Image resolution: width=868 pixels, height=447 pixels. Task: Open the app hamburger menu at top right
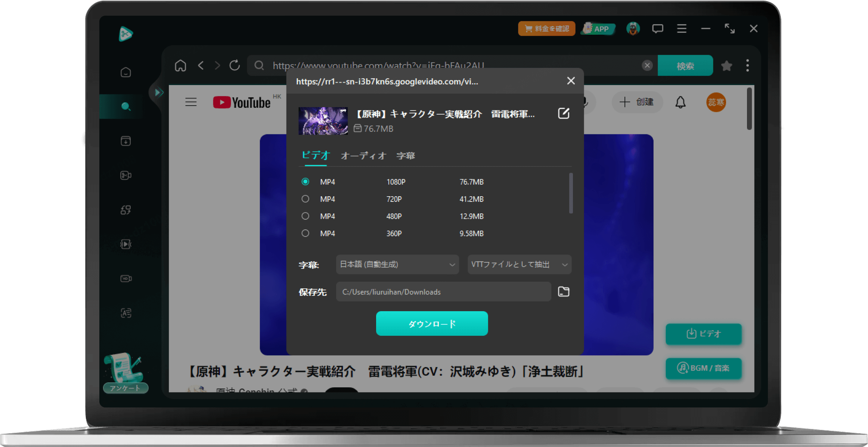point(681,28)
